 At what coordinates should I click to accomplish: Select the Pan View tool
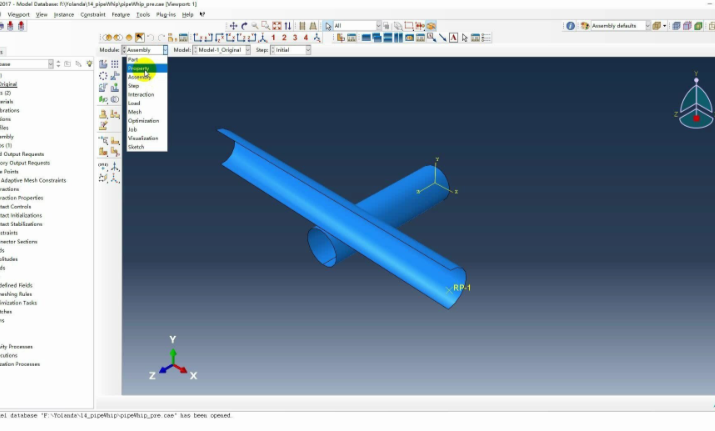tap(234, 25)
